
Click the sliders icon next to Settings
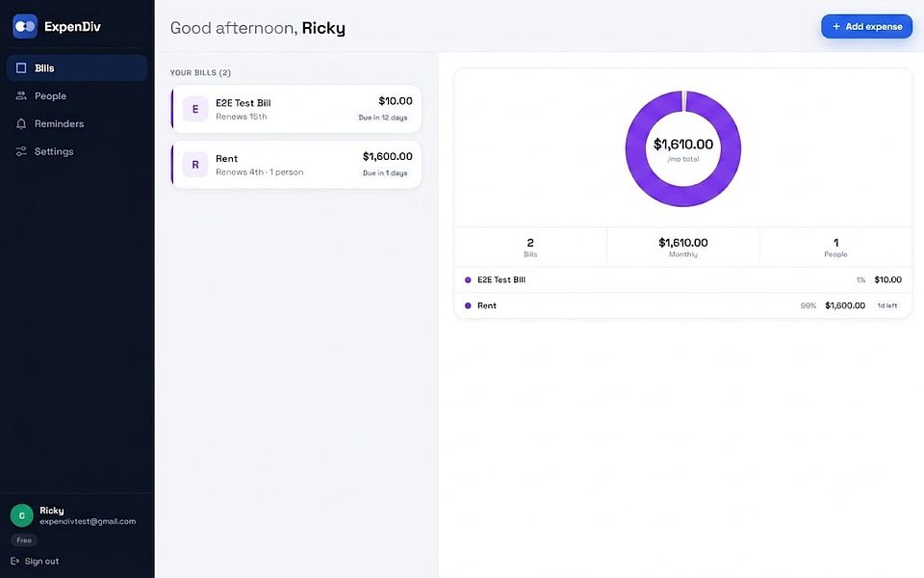[21, 151]
